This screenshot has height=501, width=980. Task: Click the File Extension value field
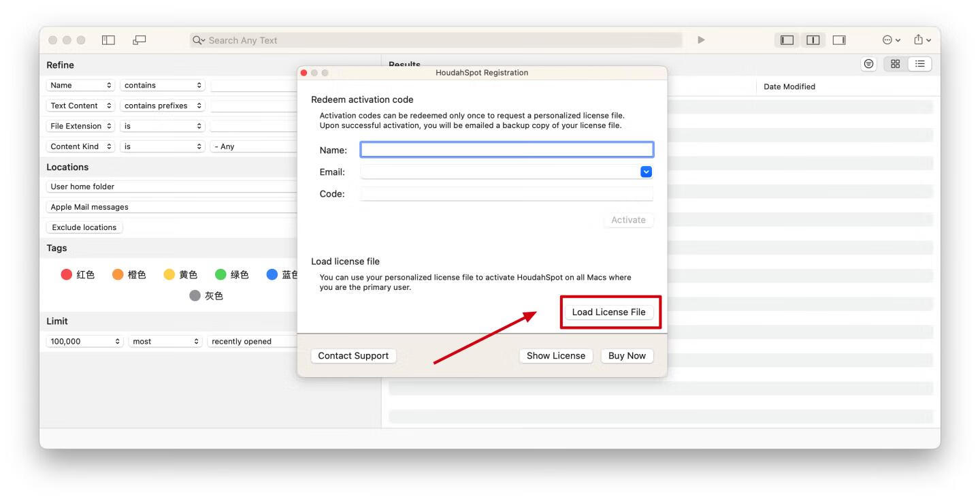tap(254, 126)
